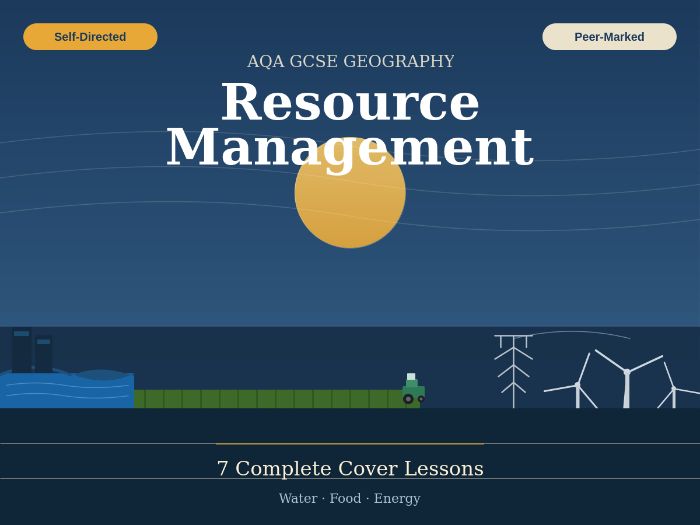Click the Self-Directed pill badge
The width and height of the screenshot is (700, 525).
90,37
